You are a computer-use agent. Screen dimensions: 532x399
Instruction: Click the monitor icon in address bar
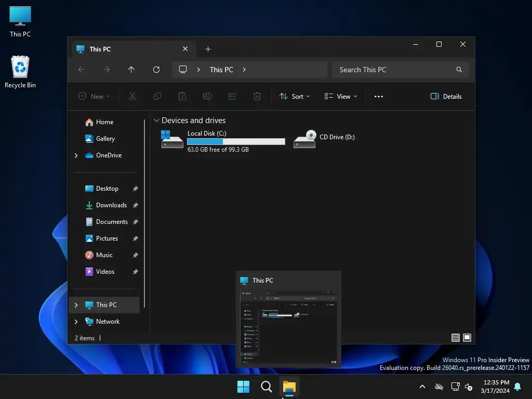click(x=183, y=70)
